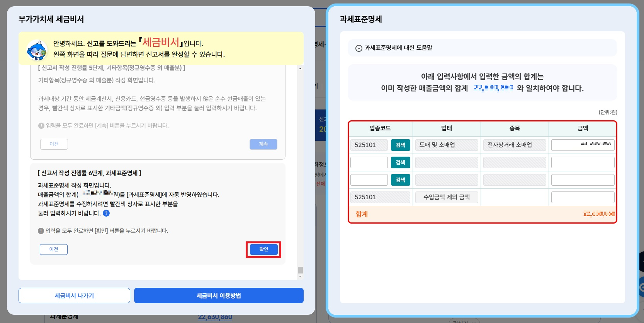Click scrollbar up arrow in assistant panel
Image resolution: width=644 pixels, height=323 pixels.
[x=300, y=68]
